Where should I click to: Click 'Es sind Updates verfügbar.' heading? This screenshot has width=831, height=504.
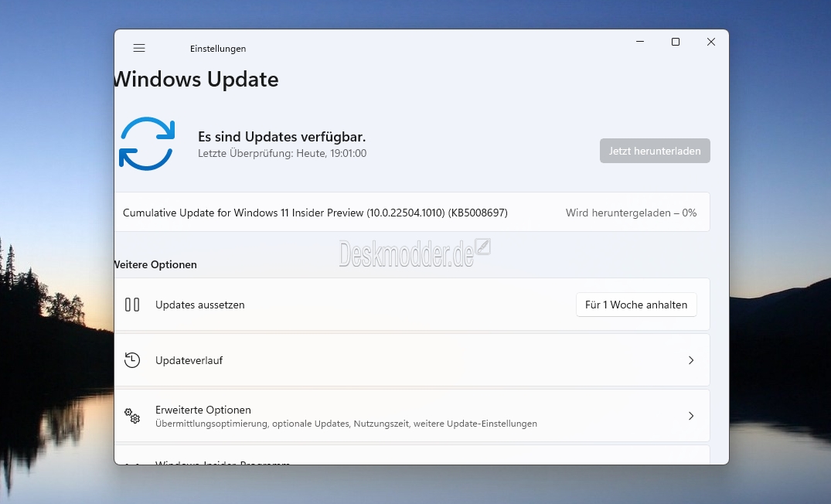click(x=282, y=137)
